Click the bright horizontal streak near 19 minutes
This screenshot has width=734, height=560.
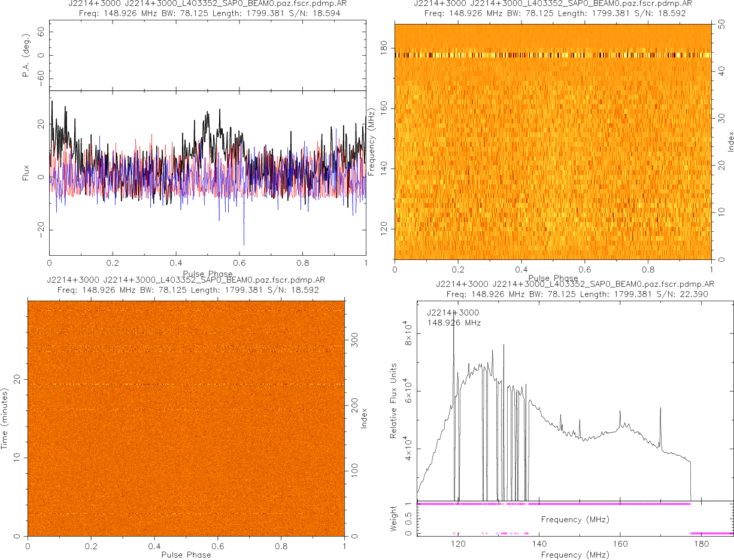(186, 384)
